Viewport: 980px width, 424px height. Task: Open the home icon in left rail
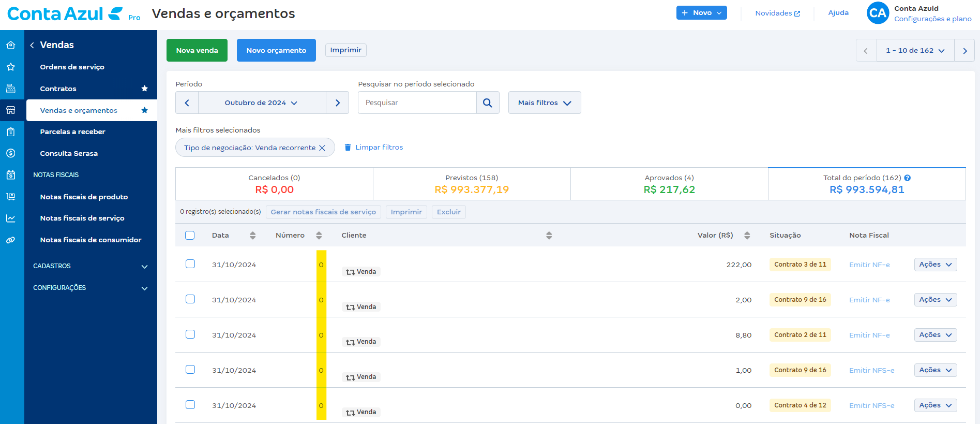click(11, 45)
